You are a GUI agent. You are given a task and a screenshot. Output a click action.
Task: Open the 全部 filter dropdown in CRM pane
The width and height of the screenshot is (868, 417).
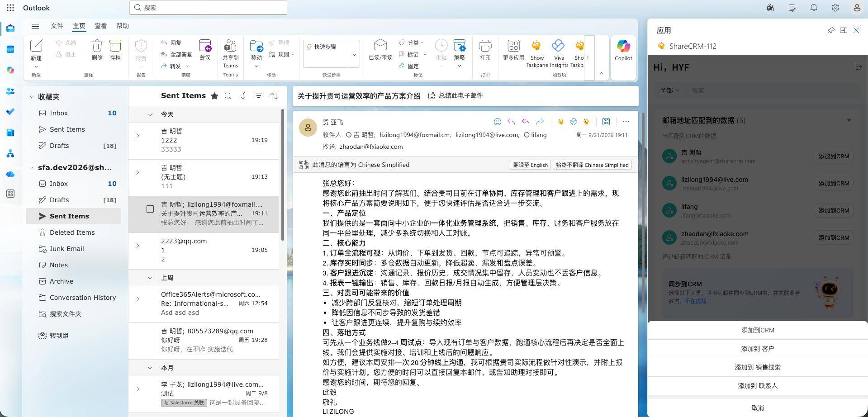click(670, 90)
